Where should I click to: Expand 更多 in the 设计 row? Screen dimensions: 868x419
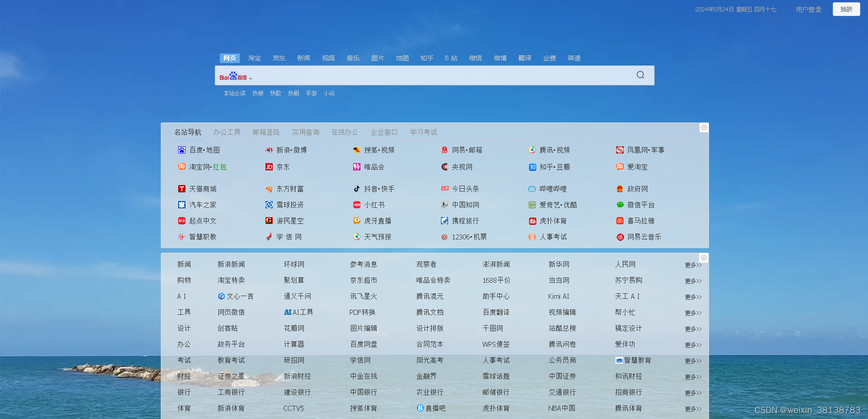point(693,329)
